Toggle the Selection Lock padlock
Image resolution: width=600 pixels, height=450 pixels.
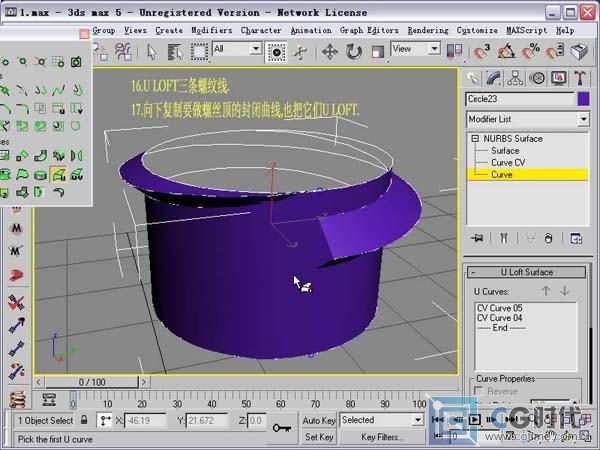[84, 420]
